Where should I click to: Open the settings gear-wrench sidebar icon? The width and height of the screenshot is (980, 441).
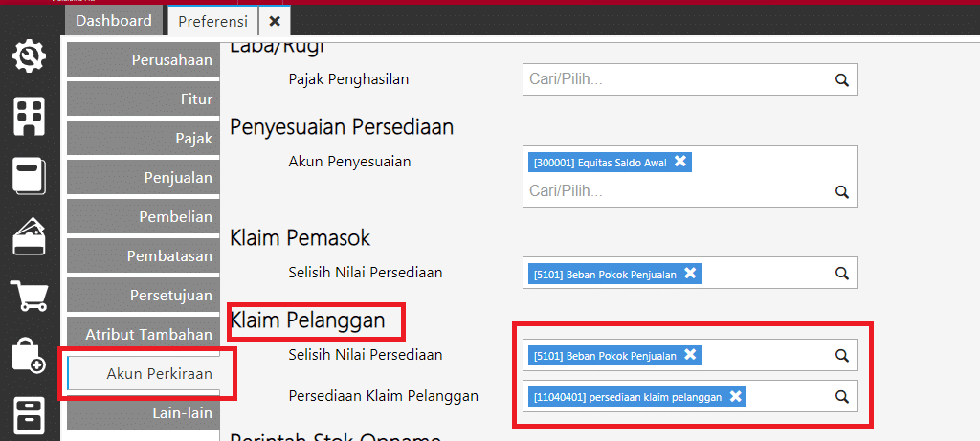click(x=29, y=56)
